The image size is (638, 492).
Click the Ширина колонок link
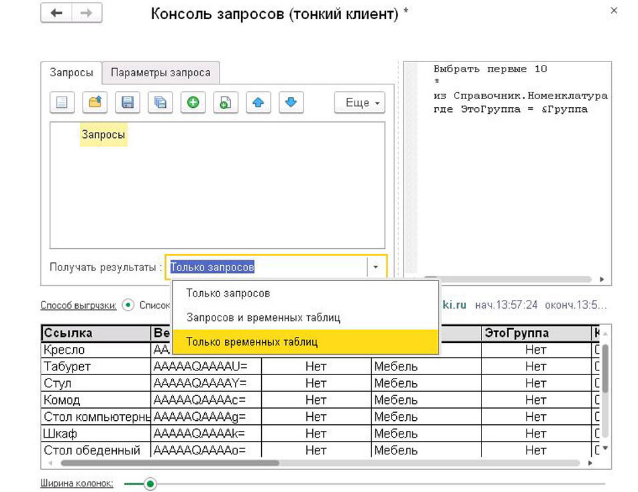click(x=77, y=484)
